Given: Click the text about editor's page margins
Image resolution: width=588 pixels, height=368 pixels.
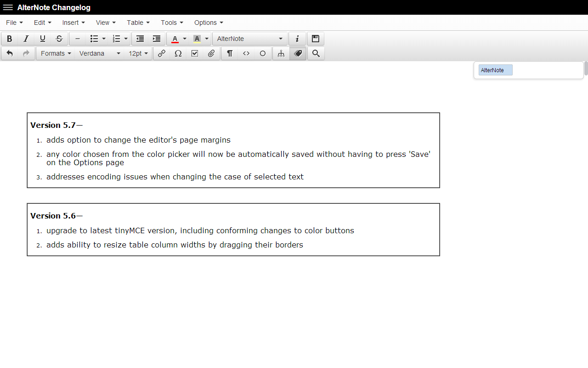Looking at the screenshot, I should [x=138, y=140].
